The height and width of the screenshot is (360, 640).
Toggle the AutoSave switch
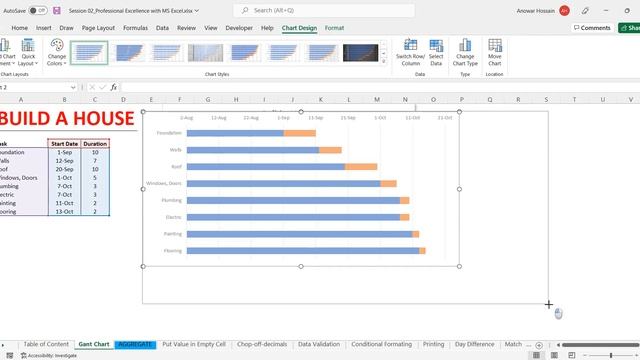coord(38,11)
